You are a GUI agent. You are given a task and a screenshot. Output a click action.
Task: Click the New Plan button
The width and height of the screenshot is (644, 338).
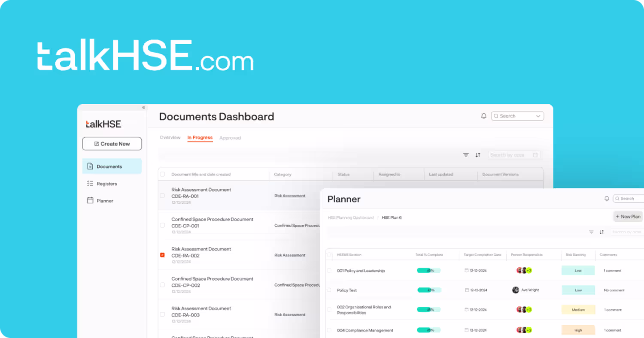[628, 217]
